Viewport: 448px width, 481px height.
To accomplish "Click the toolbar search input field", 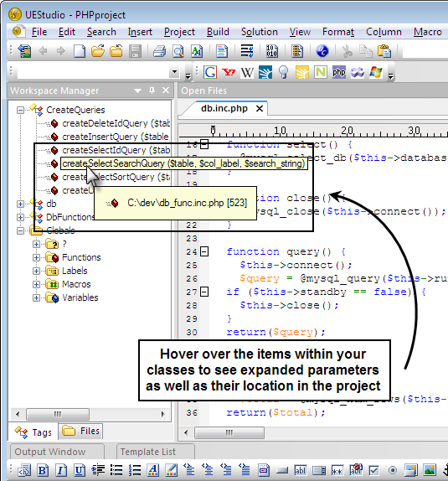I will click(94, 72).
